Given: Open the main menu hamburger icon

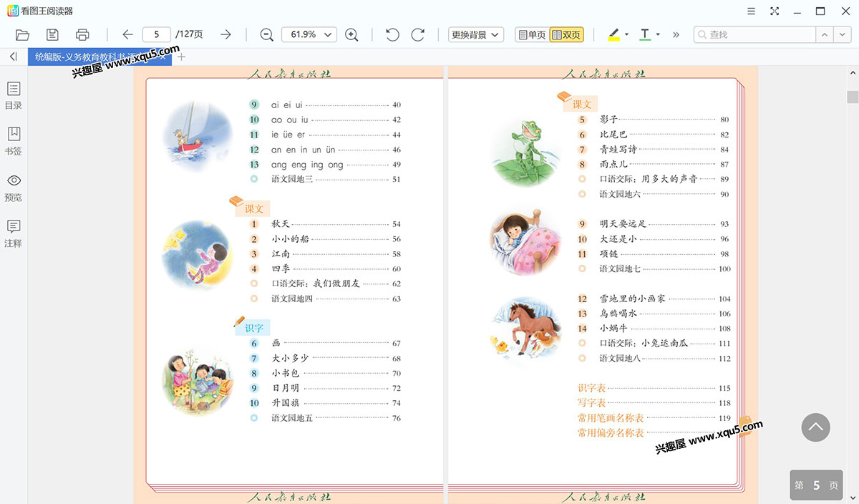Looking at the screenshot, I should [751, 11].
